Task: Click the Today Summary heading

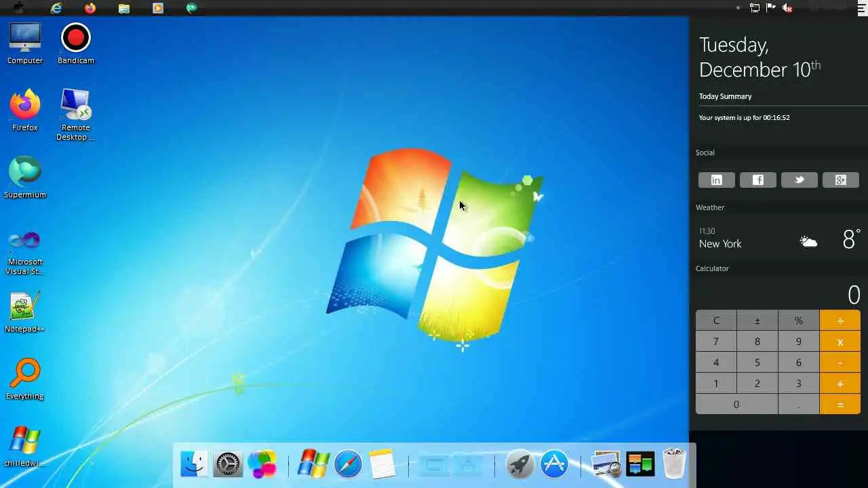Action: click(x=726, y=96)
